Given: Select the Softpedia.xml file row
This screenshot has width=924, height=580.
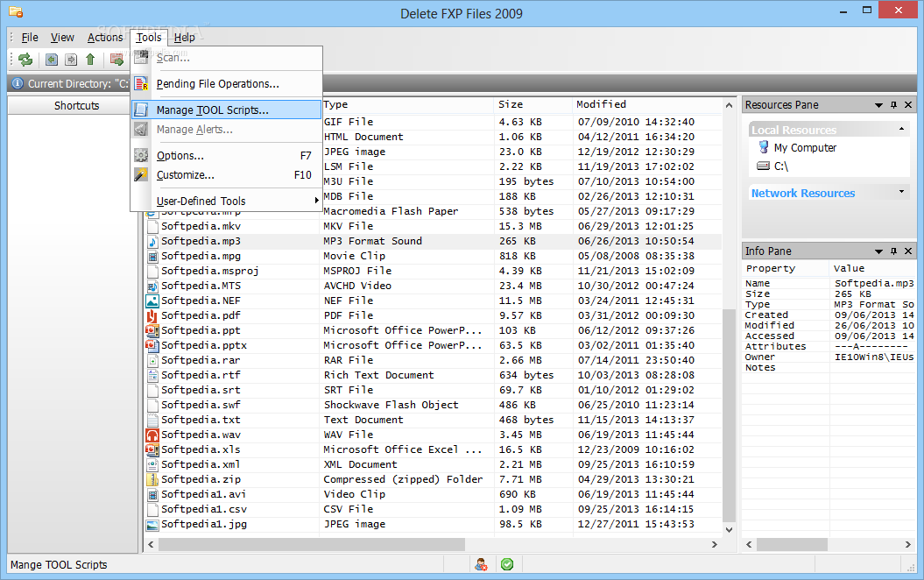Looking at the screenshot, I should [x=434, y=464].
